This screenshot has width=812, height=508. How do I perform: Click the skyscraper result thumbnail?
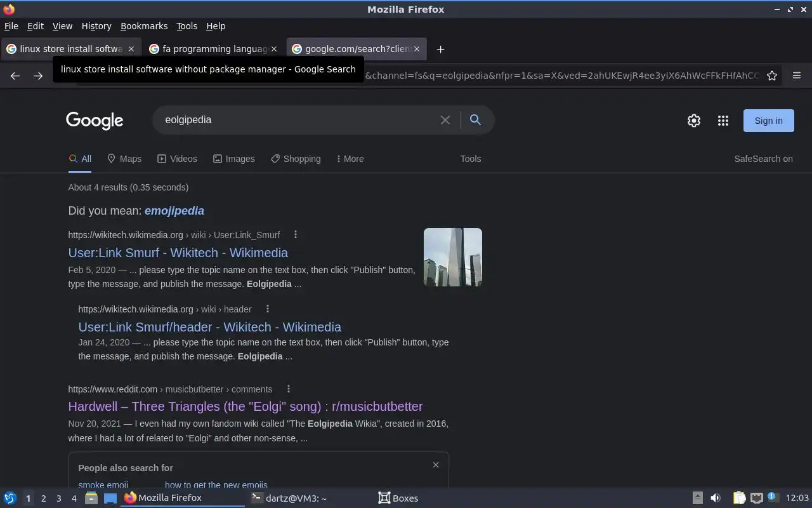point(453,257)
